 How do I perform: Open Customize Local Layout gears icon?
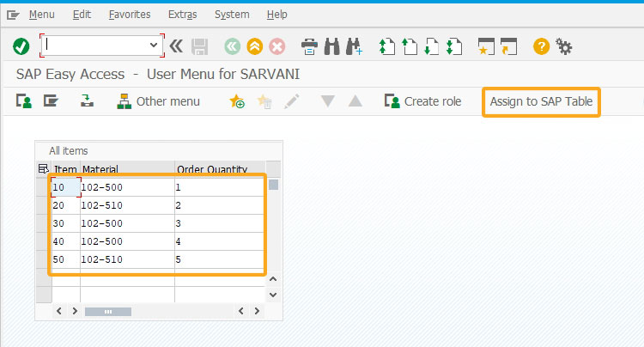pos(564,46)
